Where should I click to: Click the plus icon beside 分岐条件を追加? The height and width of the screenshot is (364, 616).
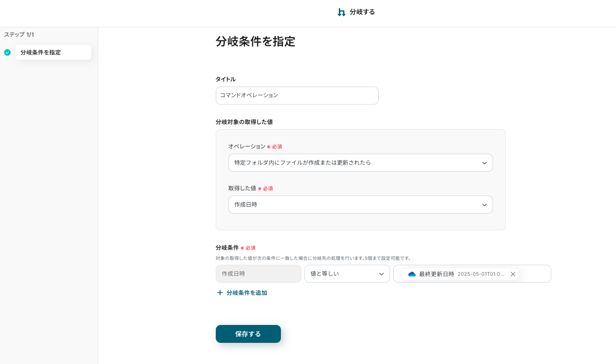[220, 293]
